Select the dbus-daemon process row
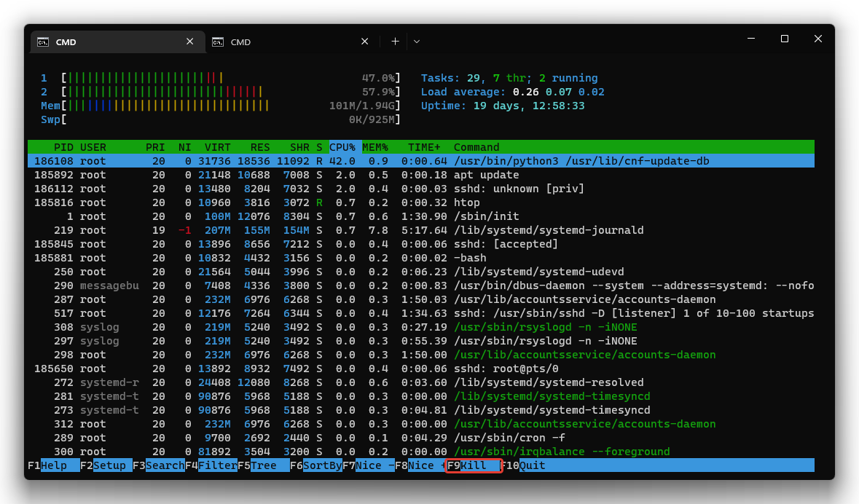The width and height of the screenshot is (859, 504). pyautogui.click(x=420, y=286)
